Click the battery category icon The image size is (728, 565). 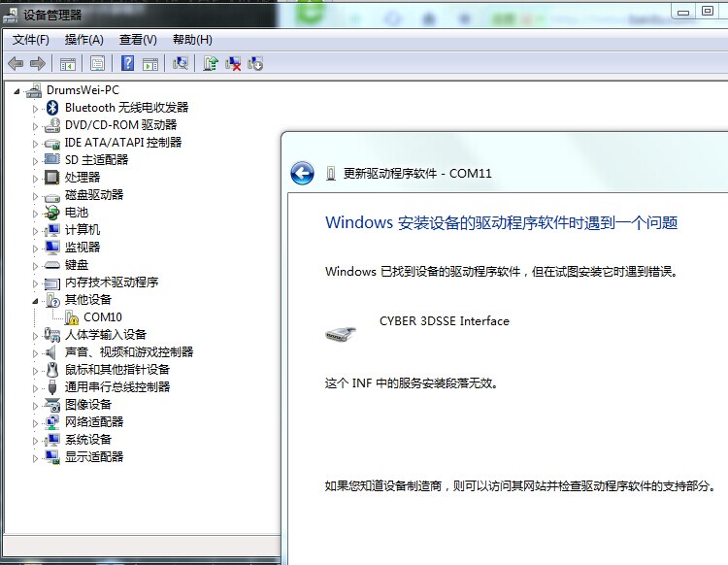coord(52,213)
